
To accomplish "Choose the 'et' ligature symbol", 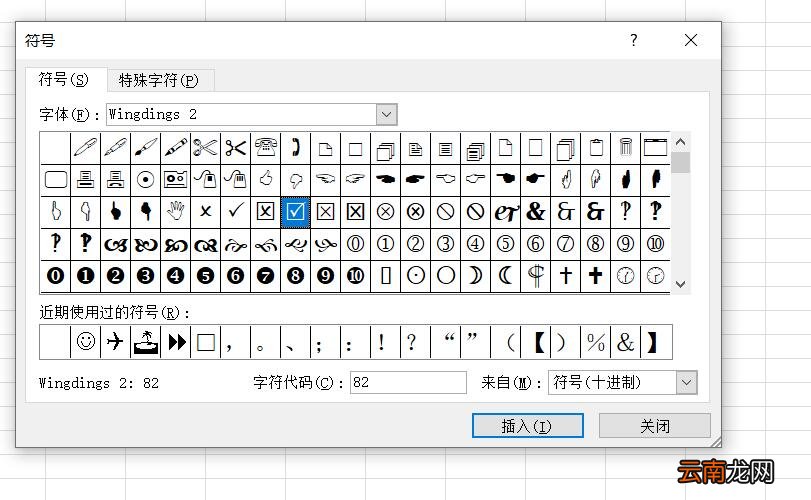I will click(x=505, y=212).
